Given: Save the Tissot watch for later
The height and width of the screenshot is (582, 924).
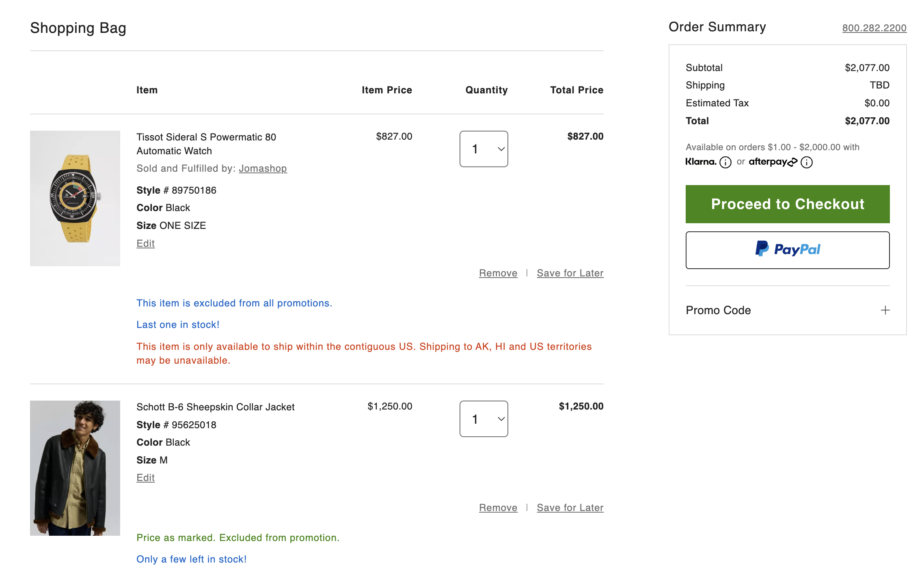Looking at the screenshot, I should [570, 273].
